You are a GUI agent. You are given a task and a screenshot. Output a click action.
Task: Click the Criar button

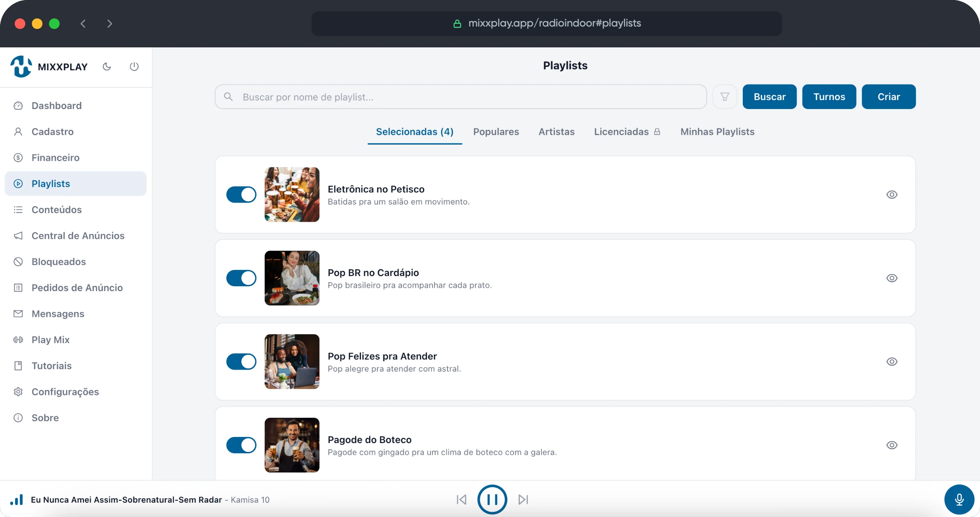coord(889,97)
